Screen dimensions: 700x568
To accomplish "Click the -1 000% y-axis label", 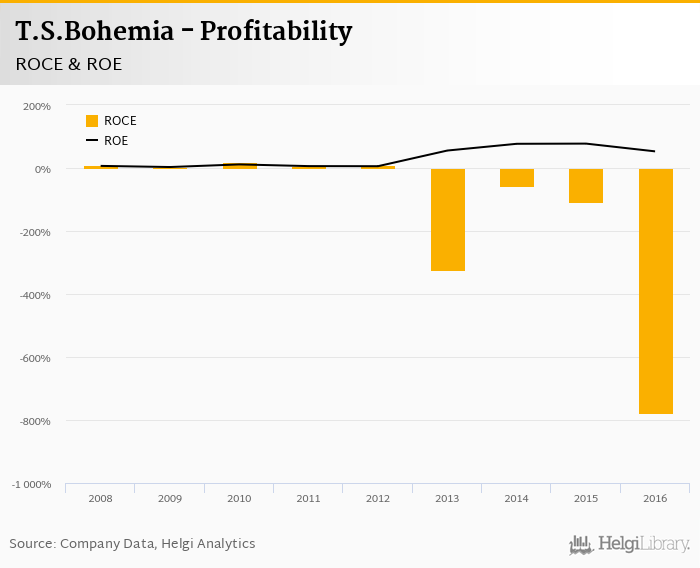I will 32,485.
